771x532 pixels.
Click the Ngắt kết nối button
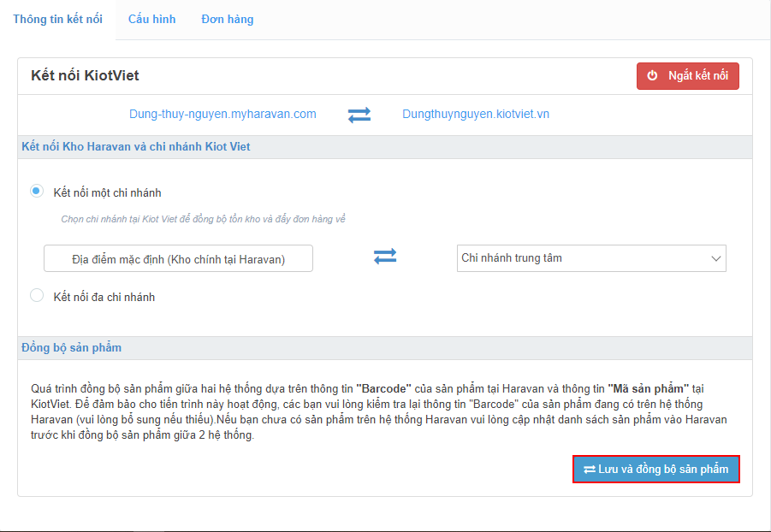687,76
